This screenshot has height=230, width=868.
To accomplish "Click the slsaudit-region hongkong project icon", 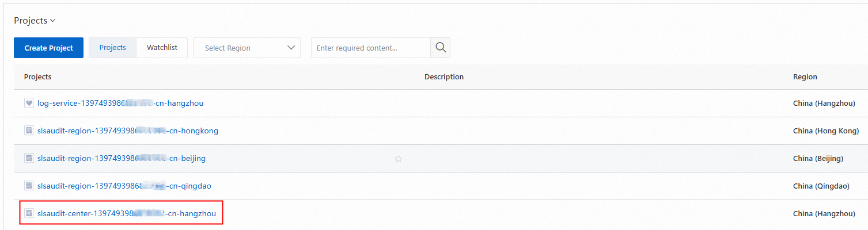I will (x=29, y=131).
